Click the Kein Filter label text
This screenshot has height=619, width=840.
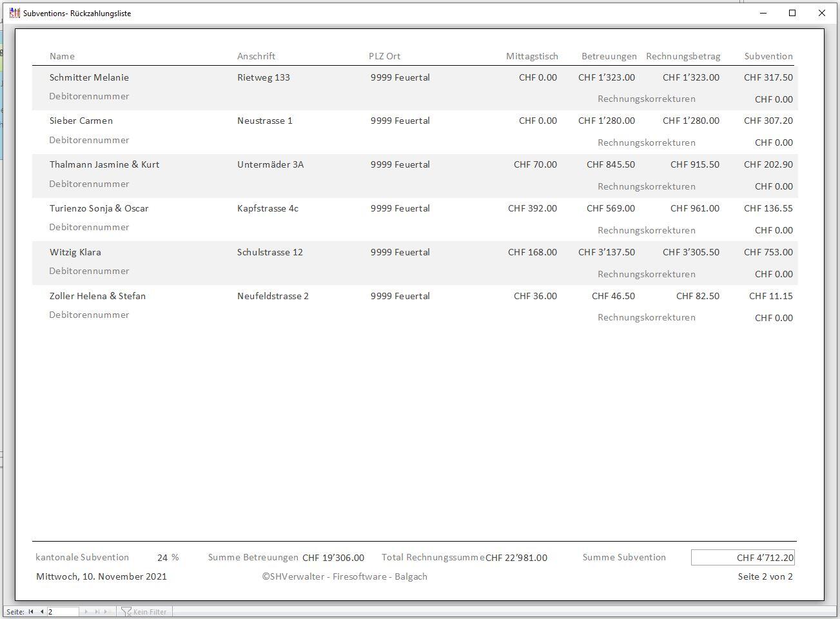(150, 612)
